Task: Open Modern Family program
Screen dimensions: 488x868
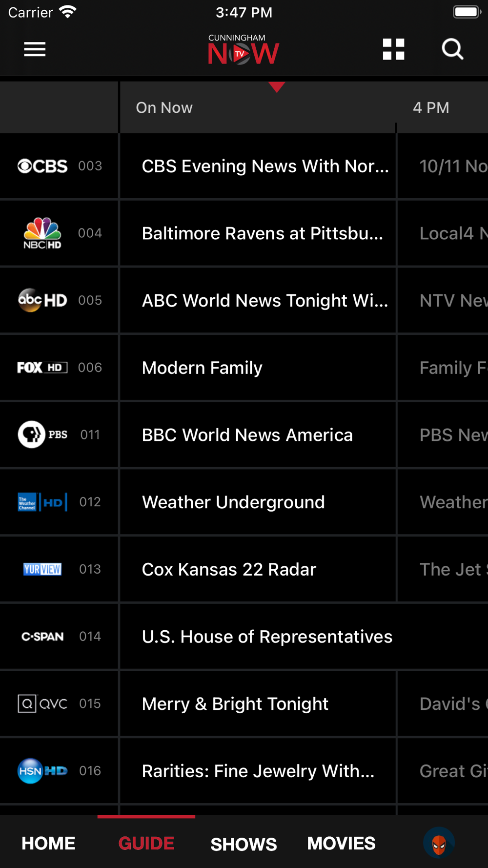Action: (258, 368)
